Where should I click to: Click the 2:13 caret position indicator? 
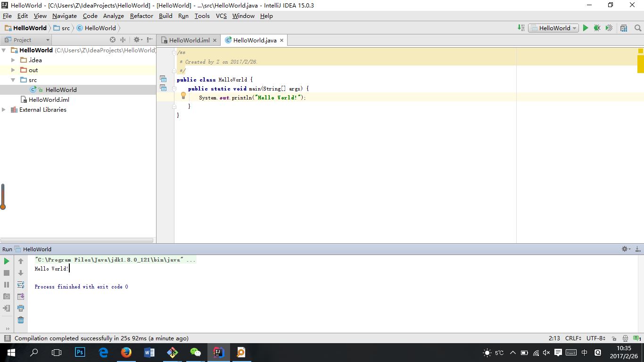click(554, 338)
